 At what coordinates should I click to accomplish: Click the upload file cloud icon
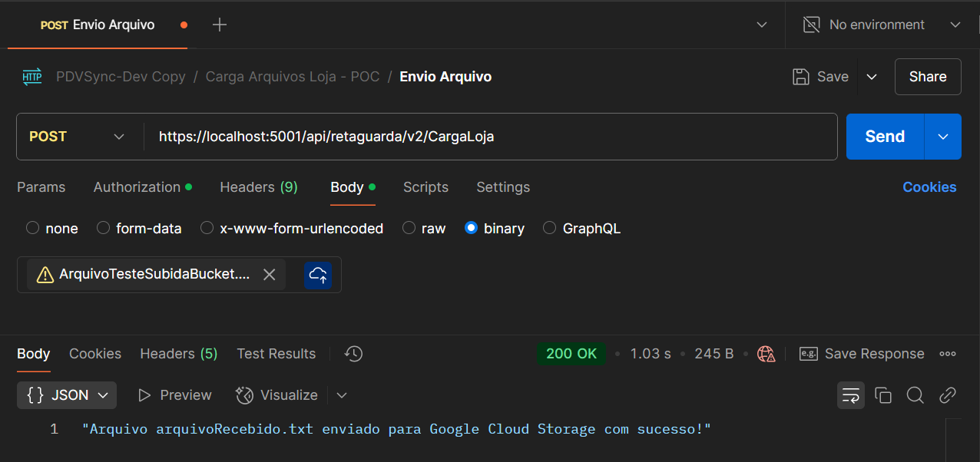click(317, 275)
